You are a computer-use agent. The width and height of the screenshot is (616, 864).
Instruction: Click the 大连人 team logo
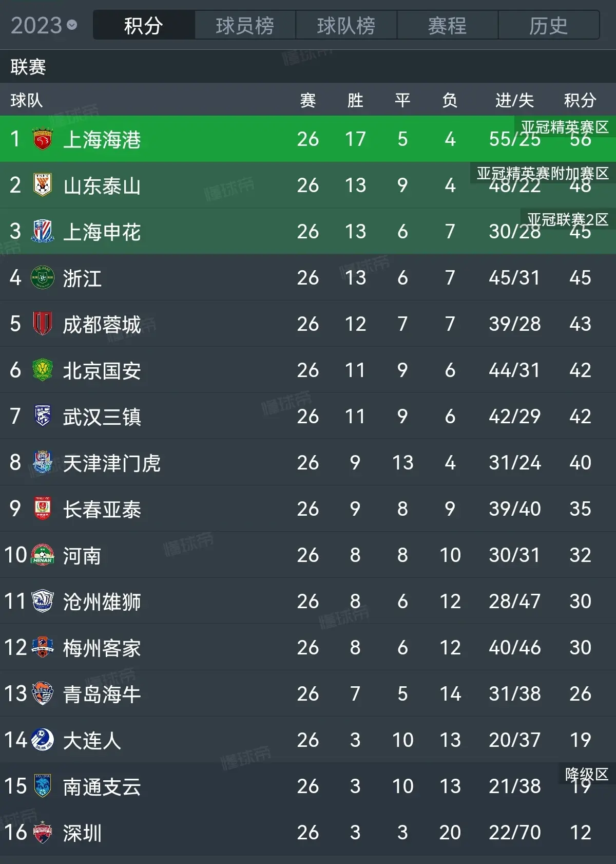pyautogui.click(x=43, y=740)
